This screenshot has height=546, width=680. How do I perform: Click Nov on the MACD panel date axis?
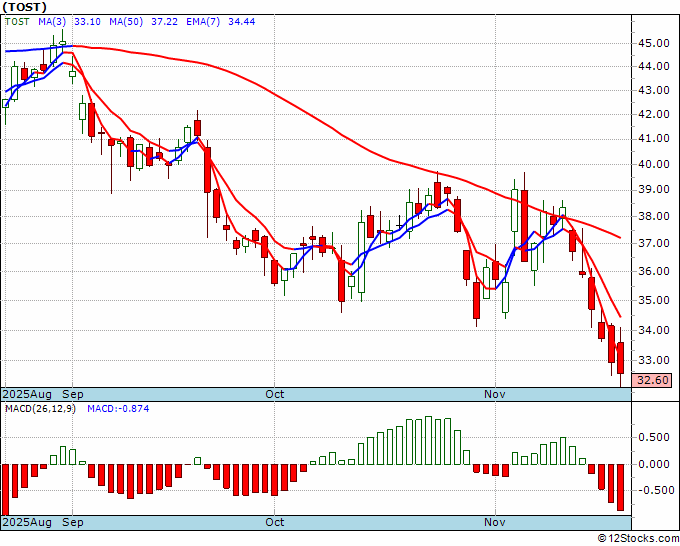pyautogui.click(x=495, y=522)
